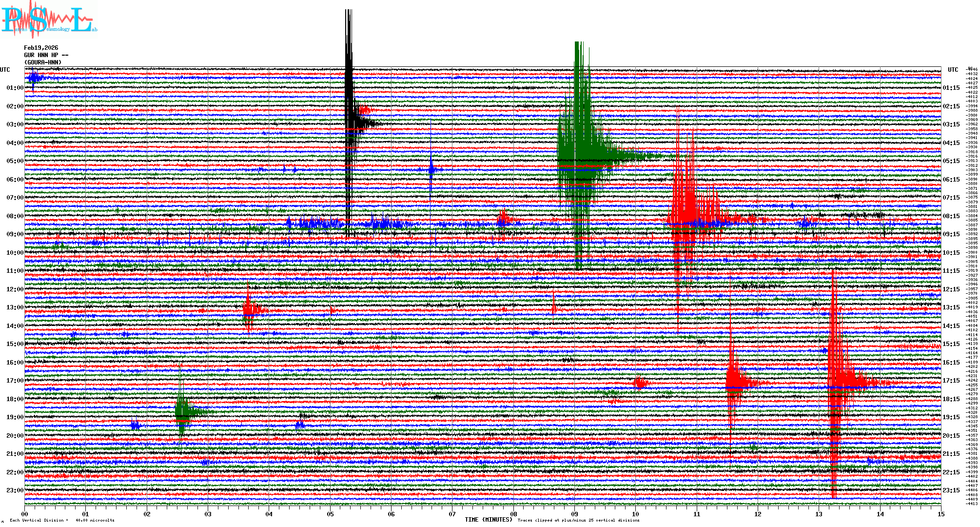
Task: Click the 17:15 time label on right
Action: (x=951, y=381)
